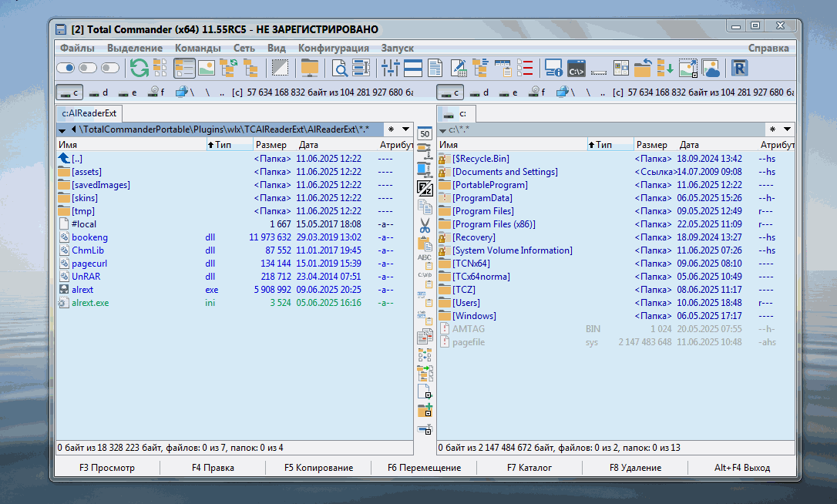Select the AMTAG BIN file
837x504 pixels.
pos(616,329)
